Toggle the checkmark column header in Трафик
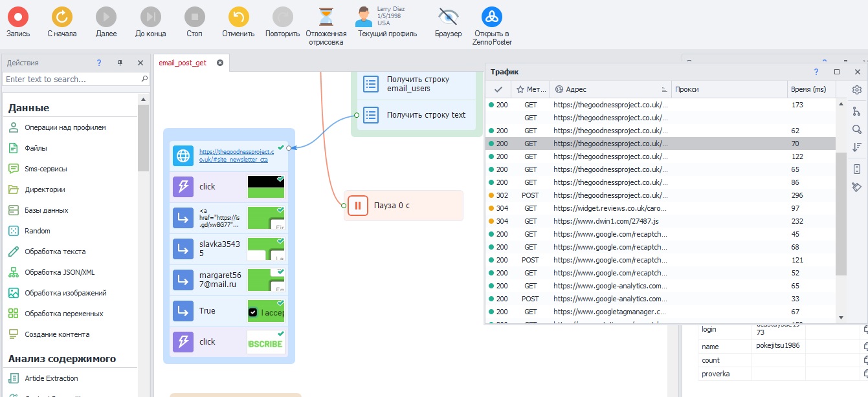 pos(498,89)
